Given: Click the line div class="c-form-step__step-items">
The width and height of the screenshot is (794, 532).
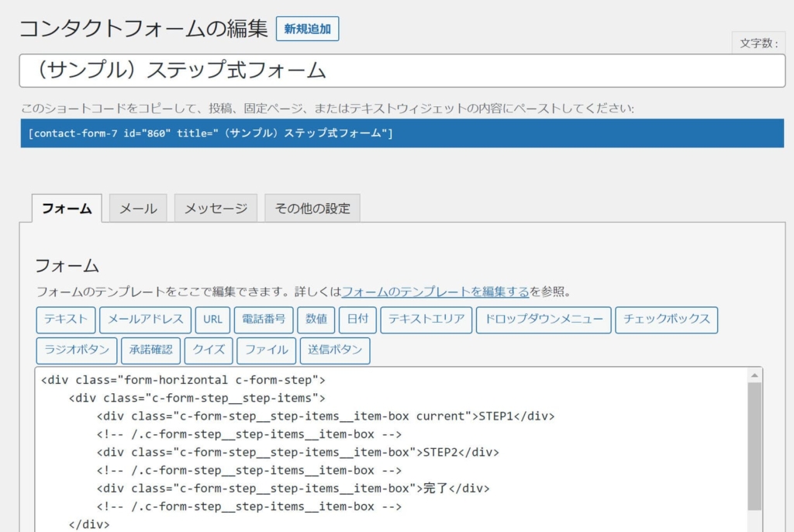Looking at the screenshot, I should (197, 399).
